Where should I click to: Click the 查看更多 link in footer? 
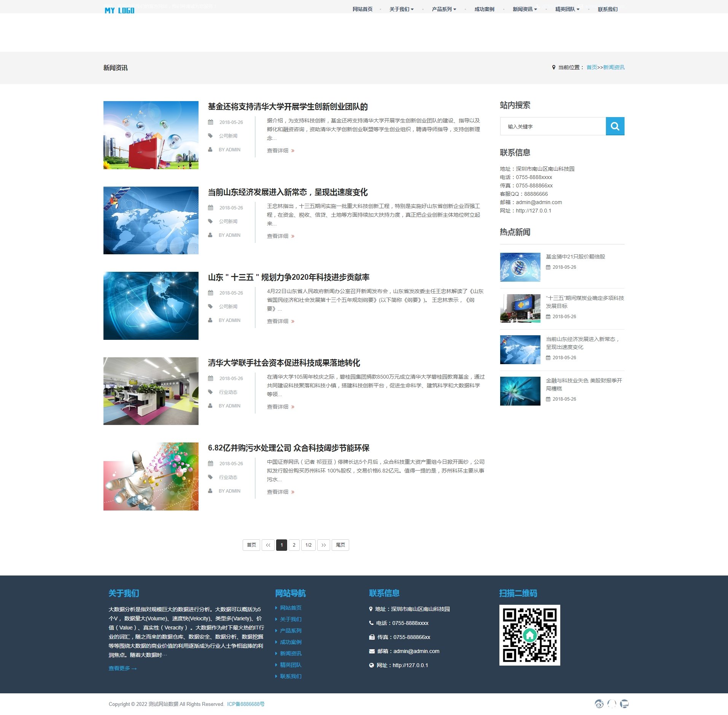tap(122, 668)
